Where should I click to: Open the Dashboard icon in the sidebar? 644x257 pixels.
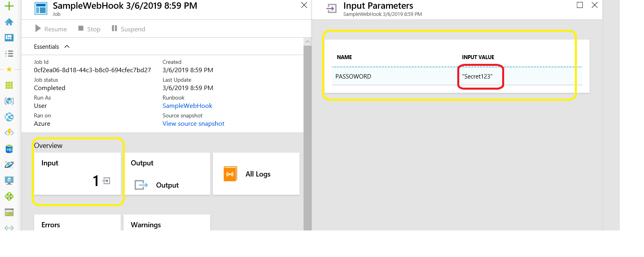click(9, 38)
